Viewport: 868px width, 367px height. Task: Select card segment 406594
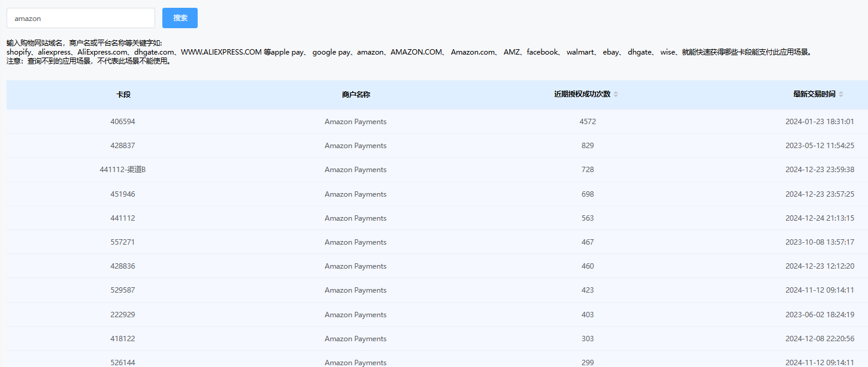[123, 122]
